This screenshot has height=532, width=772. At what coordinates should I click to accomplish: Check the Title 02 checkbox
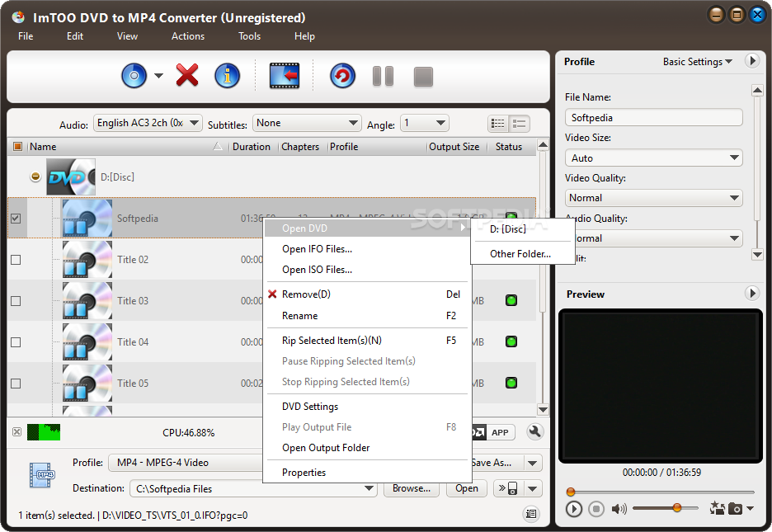point(16,259)
